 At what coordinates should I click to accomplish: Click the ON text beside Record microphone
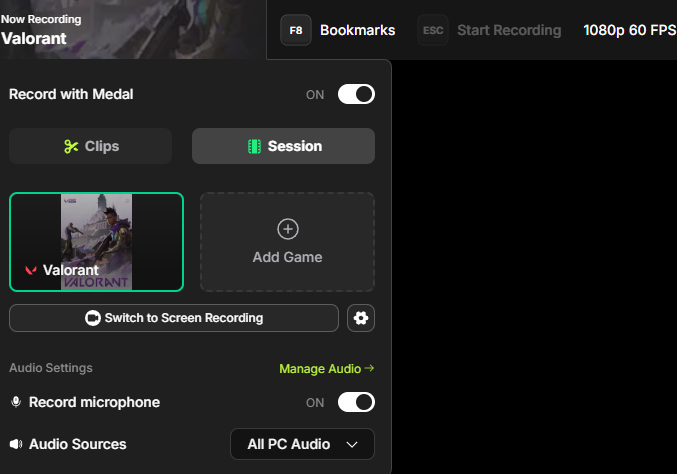point(315,403)
